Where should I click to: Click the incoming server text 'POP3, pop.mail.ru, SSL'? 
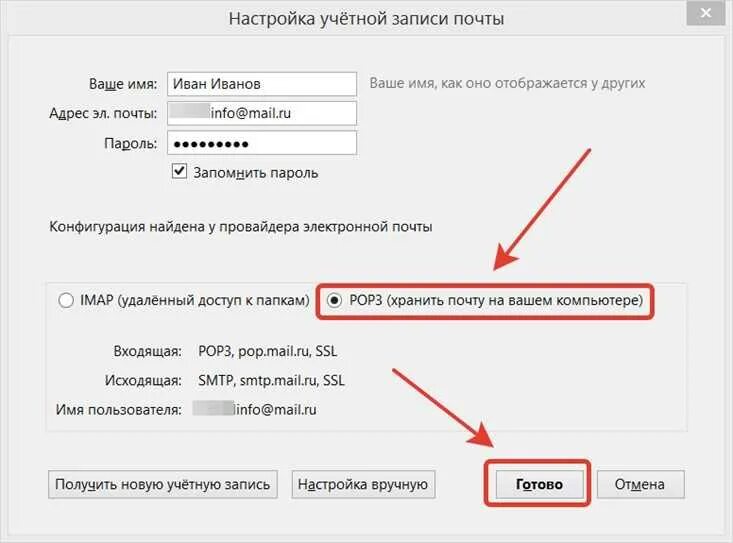(267, 351)
